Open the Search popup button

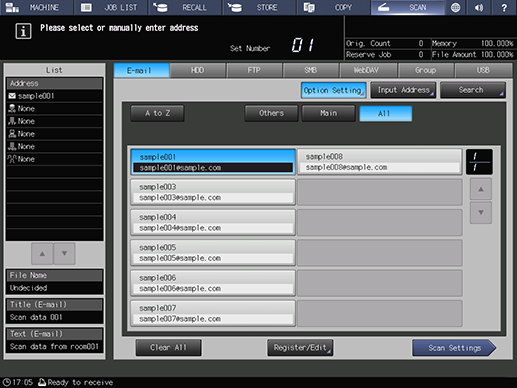(x=473, y=90)
